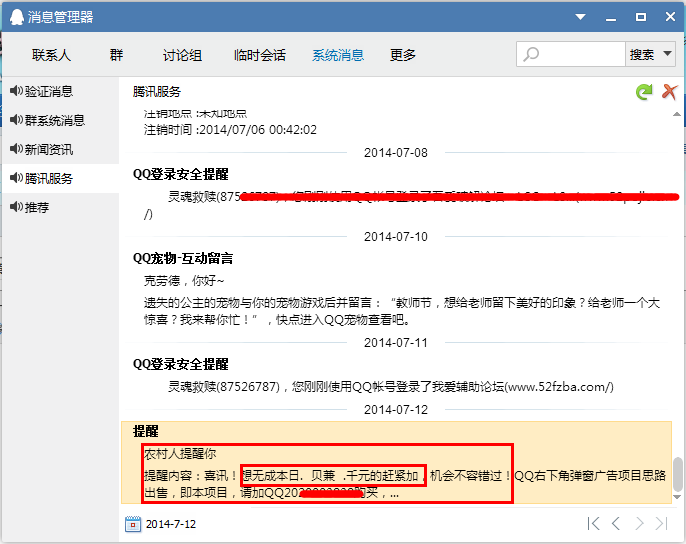686x544 pixels.
Task: Select 验证消息 in the sidebar
Action: pyautogui.click(x=48, y=91)
